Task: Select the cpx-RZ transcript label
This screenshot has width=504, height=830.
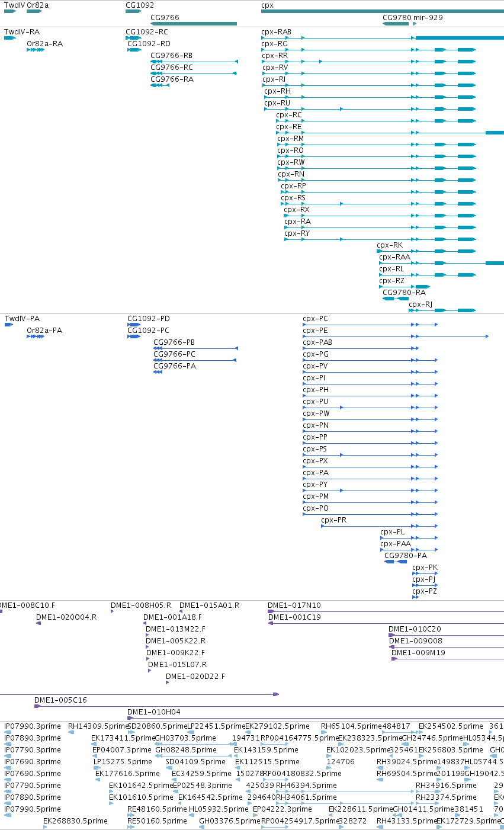Action: coord(392,281)
